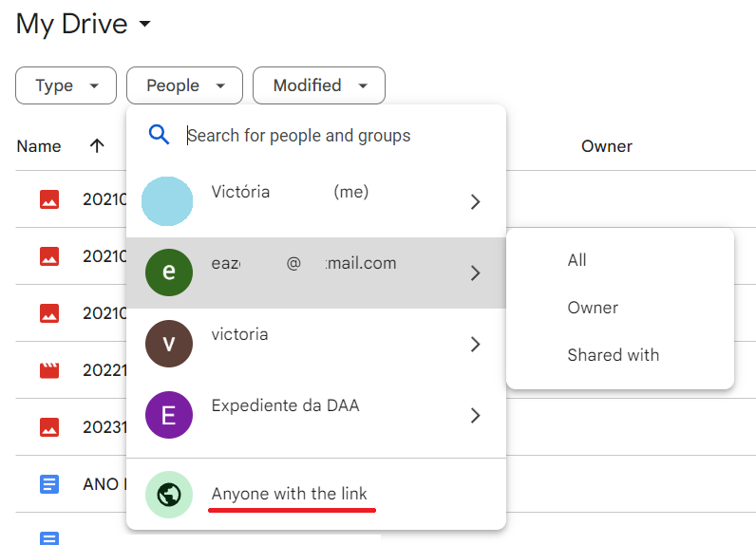The height and width of the screenshot is (545, 756).
Task: Expand options for Victória (me)
Action: 476,201
